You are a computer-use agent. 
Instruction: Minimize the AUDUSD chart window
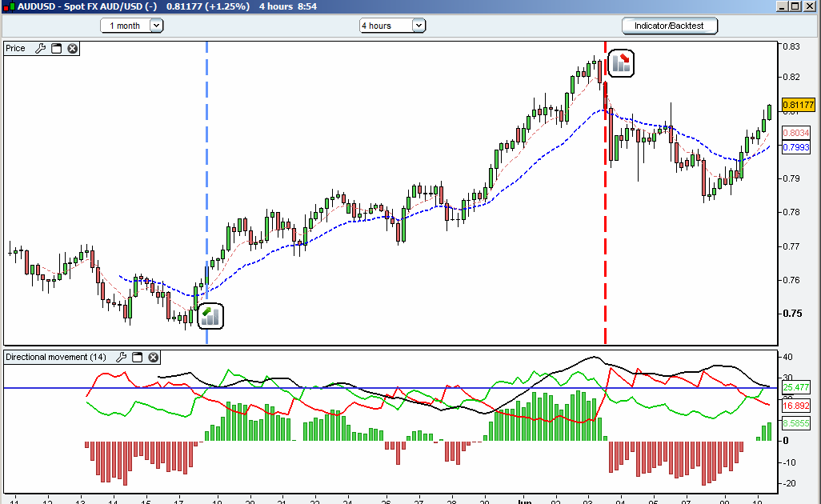(782, 6)
